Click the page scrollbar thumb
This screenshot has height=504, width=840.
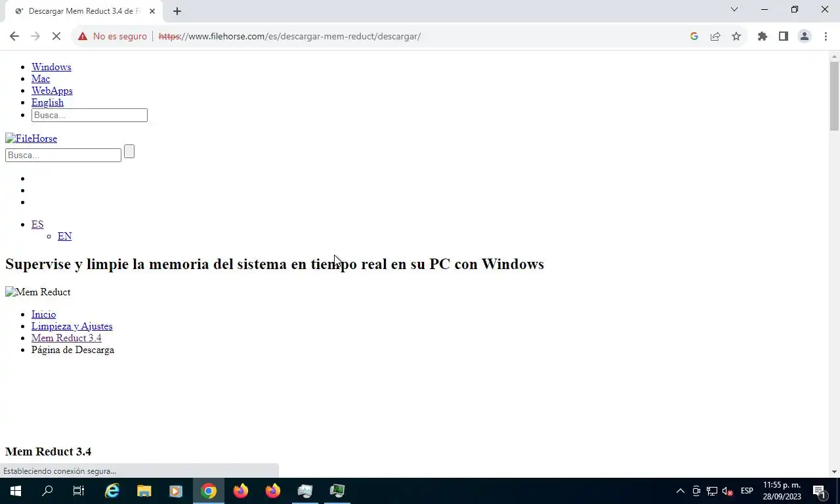[x=834, y=96]
